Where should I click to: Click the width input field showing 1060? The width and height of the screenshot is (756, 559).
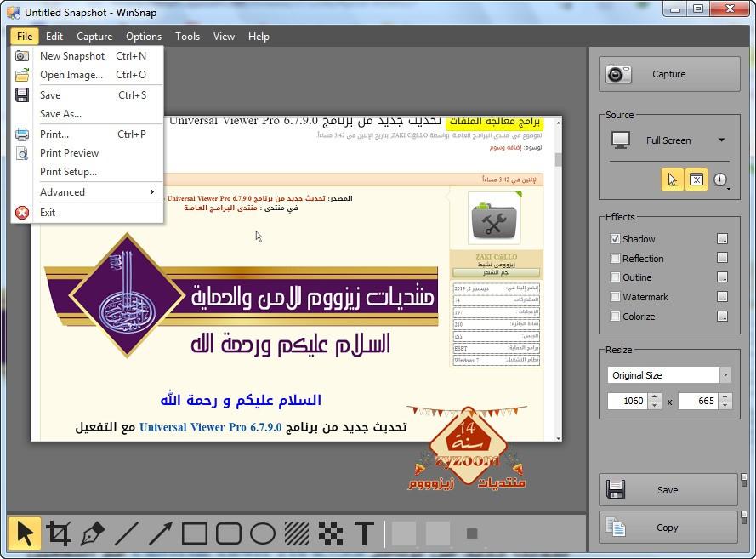[x=628, y=401]
